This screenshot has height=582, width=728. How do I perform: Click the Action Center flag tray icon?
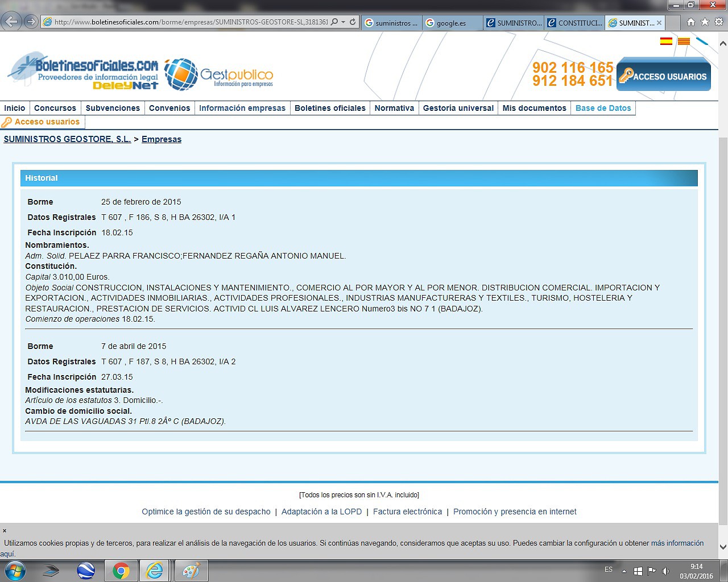(651, 571)
